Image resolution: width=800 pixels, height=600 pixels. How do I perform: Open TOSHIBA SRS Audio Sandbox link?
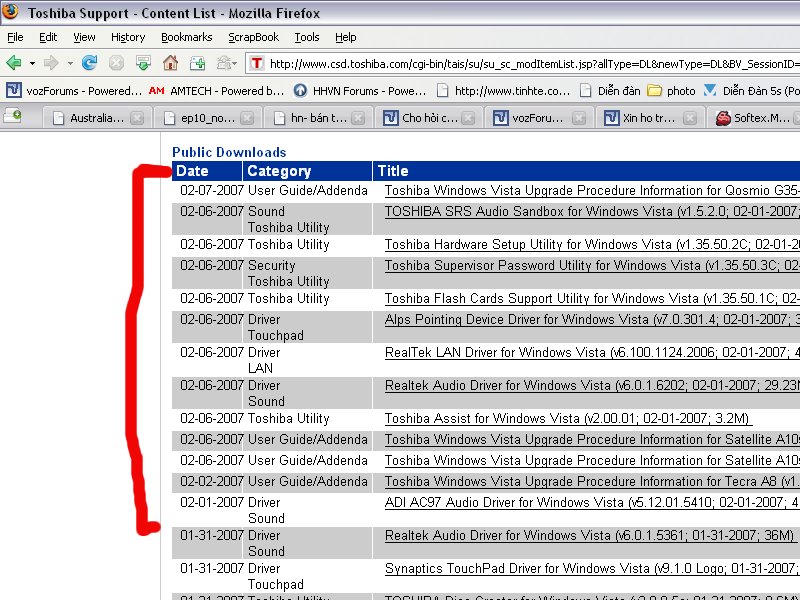tap(592, 212)
